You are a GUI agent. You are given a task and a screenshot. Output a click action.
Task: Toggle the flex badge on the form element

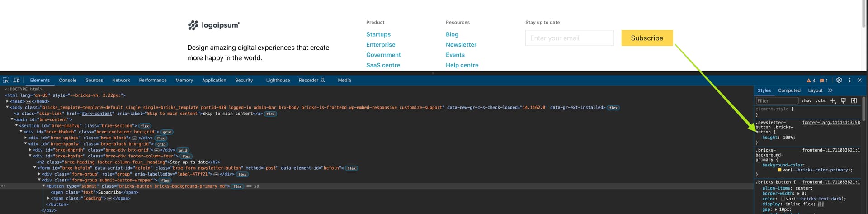(x=352, y=168)
